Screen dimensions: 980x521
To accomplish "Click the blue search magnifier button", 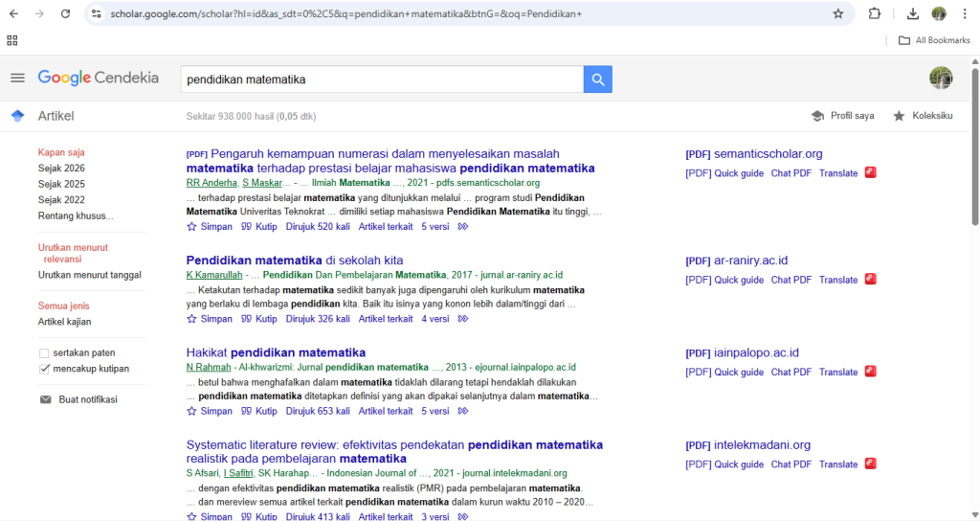I will click(x=597, y=79).
